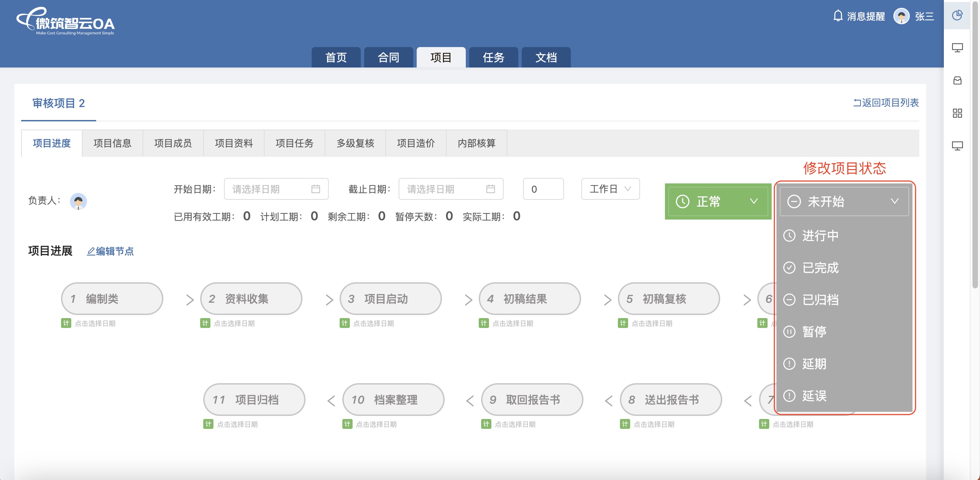Open the 工作日 dropdown
Viewport: 980px width, 480px height.
click(x=610, y=189)
